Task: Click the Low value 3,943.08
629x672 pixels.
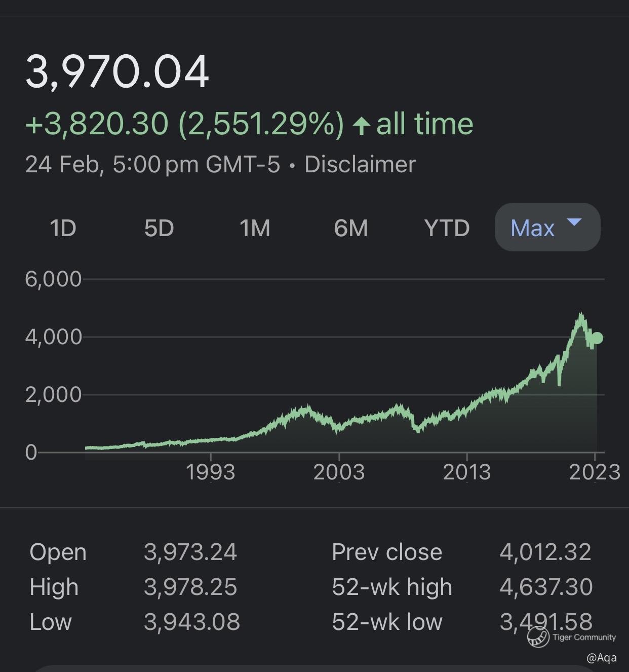Action: (x=192, y=622)
